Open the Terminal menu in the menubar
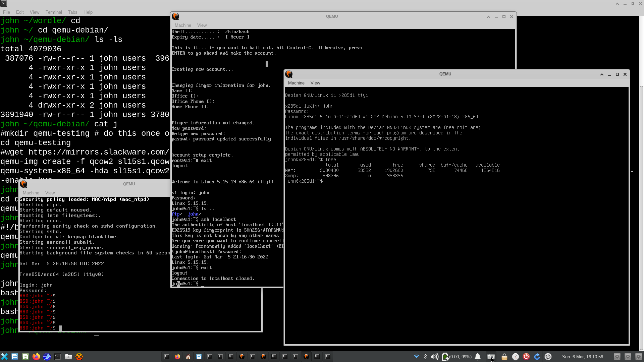This screenshot has width=644, height=362. [54, 12]
